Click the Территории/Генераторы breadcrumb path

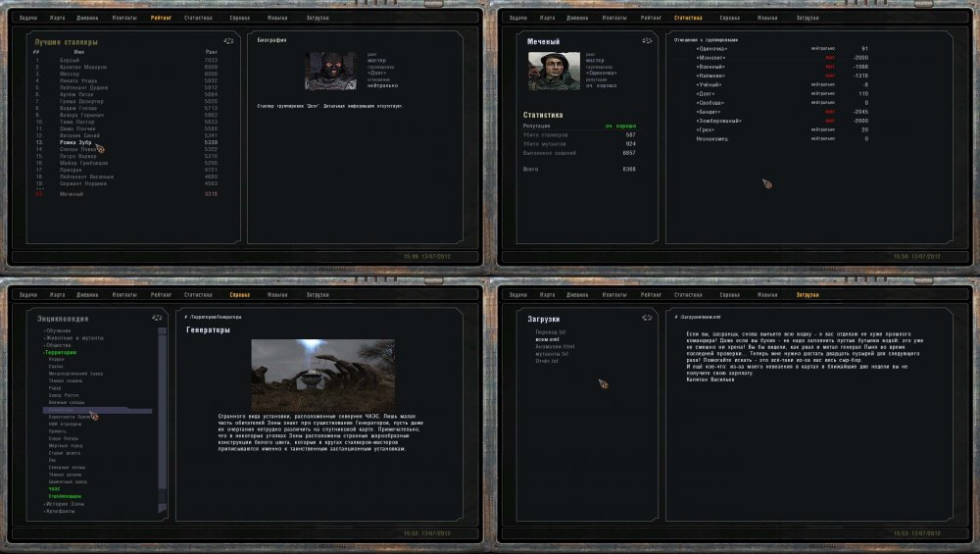(215, 317)
